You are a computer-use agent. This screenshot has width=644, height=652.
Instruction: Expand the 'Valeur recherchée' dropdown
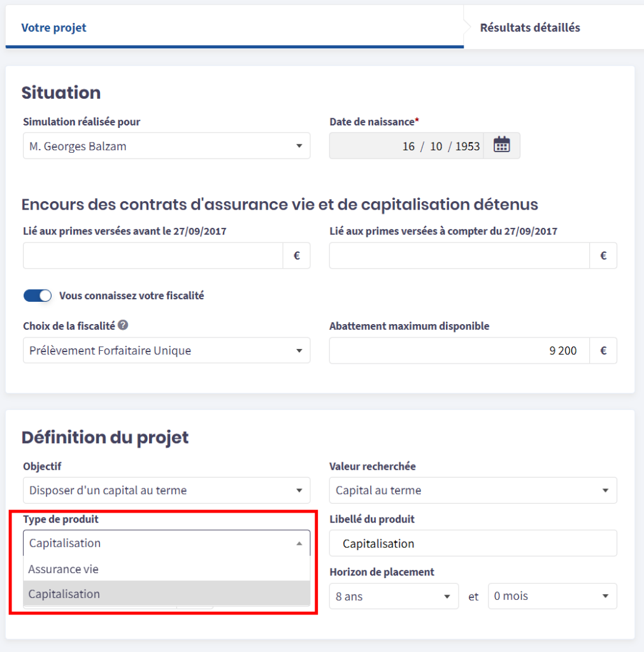pos(473,490)
